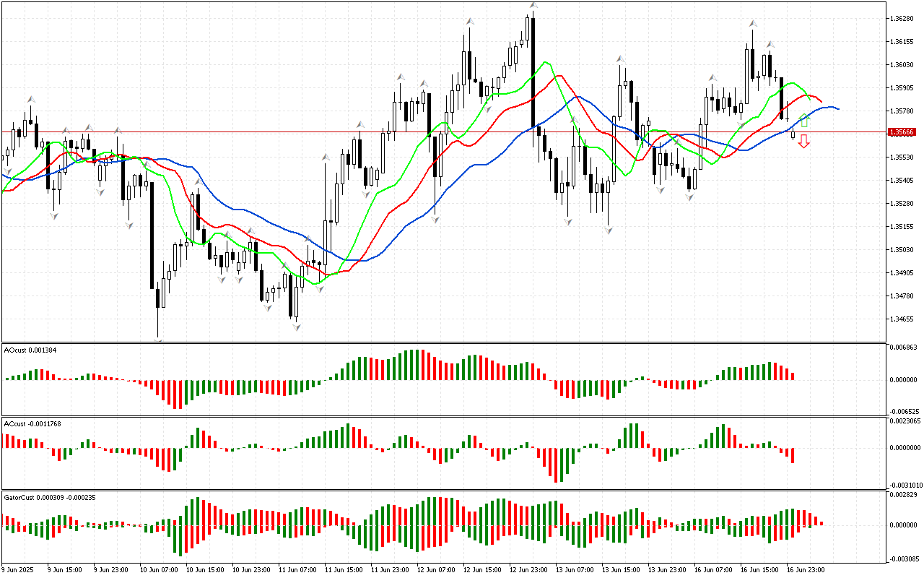Image resolution: width=924 pixels, height=578 pixels.
Task: Select the last red bar in the AOcust histogram
Action: [x=793, y=376]
